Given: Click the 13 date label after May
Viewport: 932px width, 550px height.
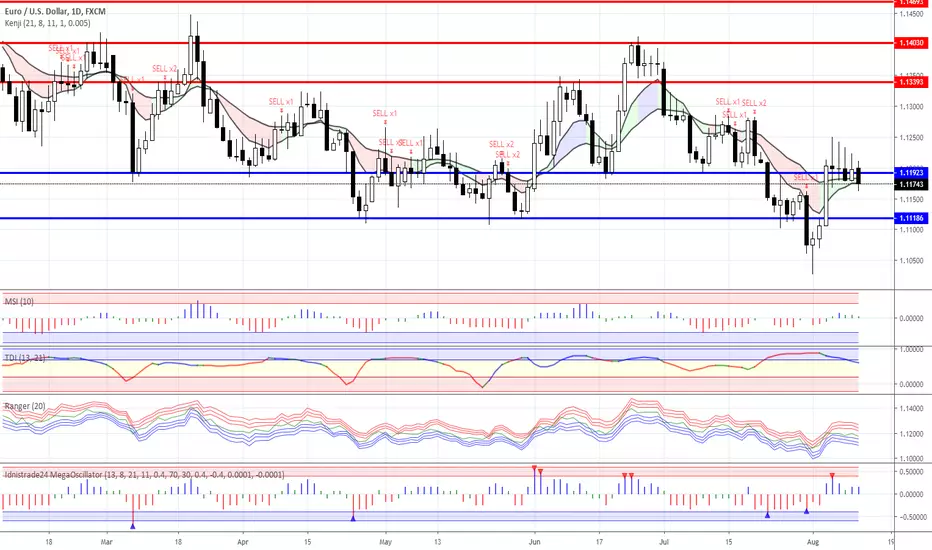Looking at the screenshot, I should [x=437, y=542].
